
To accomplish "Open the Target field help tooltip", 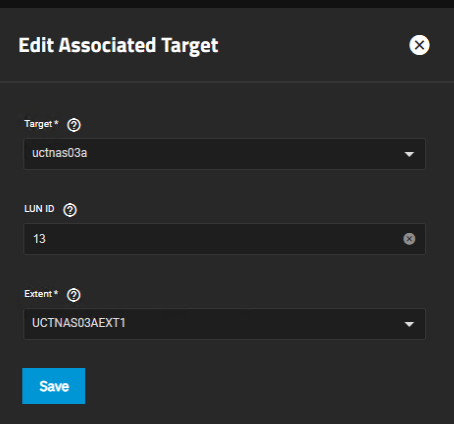I will pos(74,125).
